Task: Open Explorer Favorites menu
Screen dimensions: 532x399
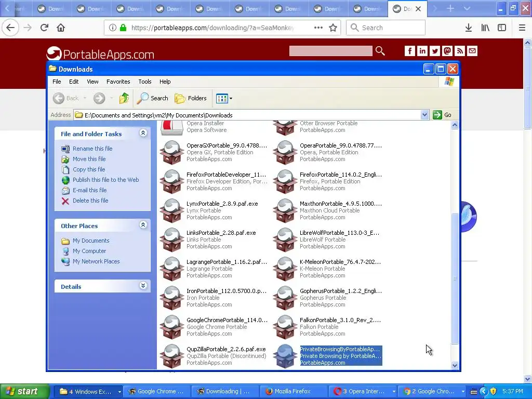Action: point(118,82)
